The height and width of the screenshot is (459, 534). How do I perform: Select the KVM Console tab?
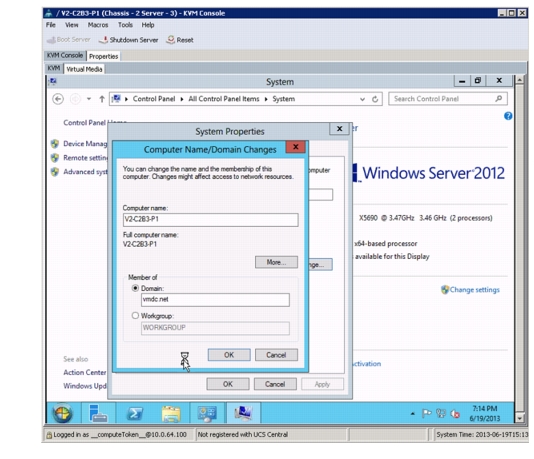pos(65,55)
